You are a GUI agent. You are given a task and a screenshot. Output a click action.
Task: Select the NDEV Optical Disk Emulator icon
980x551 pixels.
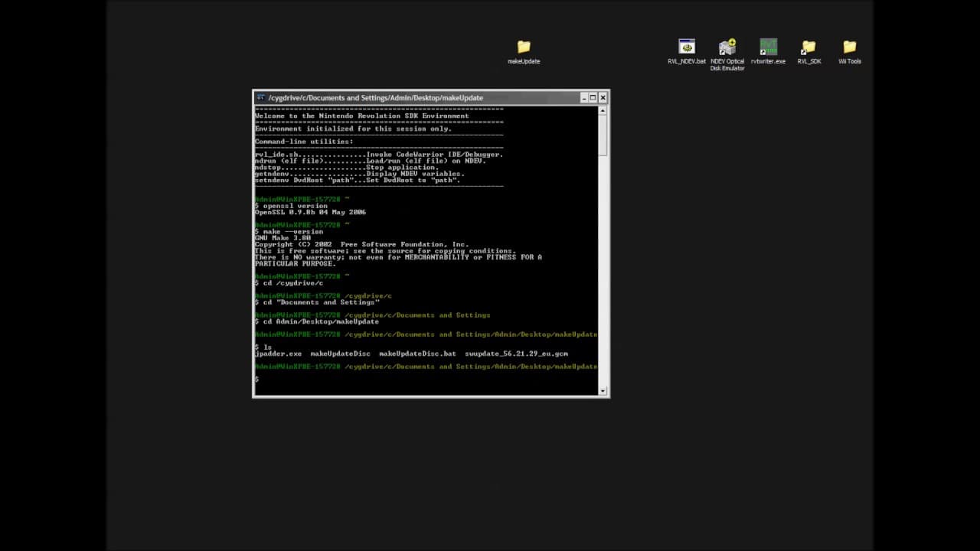pyautogui.click(x=727, y=55)
